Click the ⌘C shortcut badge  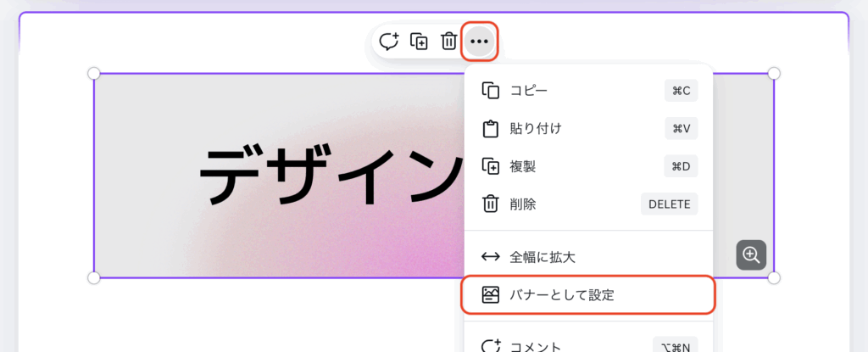(x=681, y=91)
